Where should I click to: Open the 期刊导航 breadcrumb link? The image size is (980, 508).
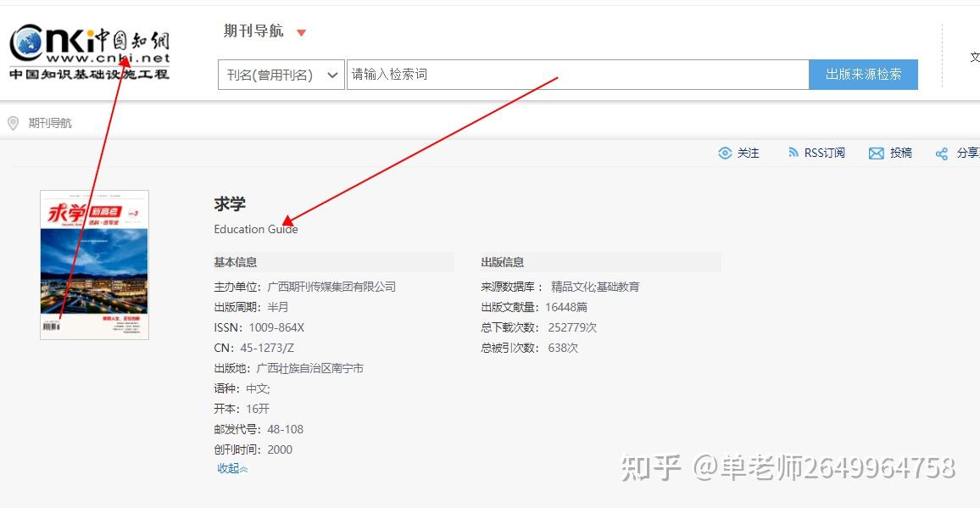click(x=50, y=123)
